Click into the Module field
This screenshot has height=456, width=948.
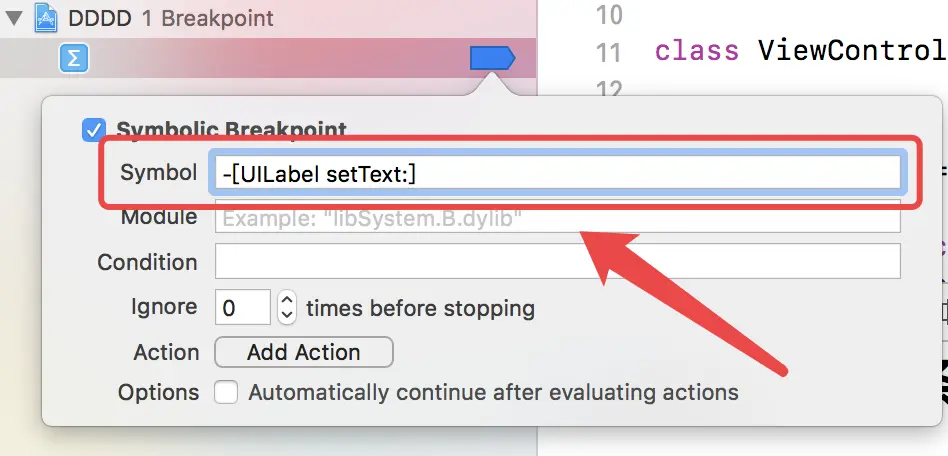(x=557, y=217)
